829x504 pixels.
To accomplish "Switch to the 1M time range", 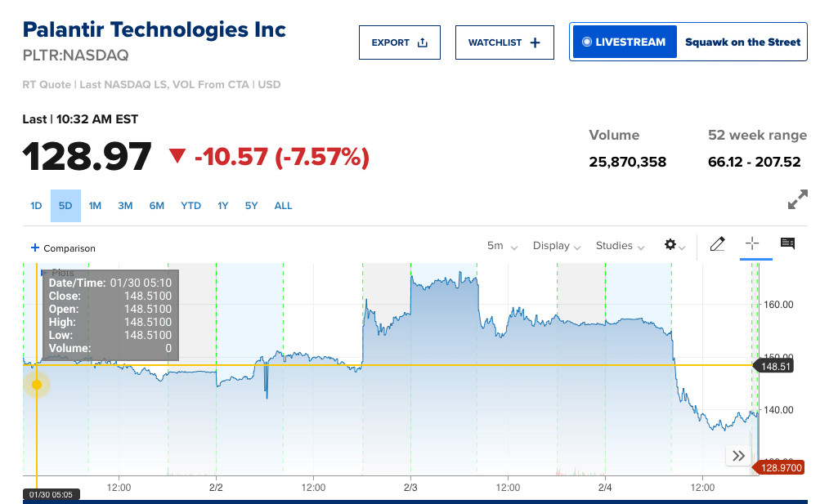I will (x=95, y=206).
